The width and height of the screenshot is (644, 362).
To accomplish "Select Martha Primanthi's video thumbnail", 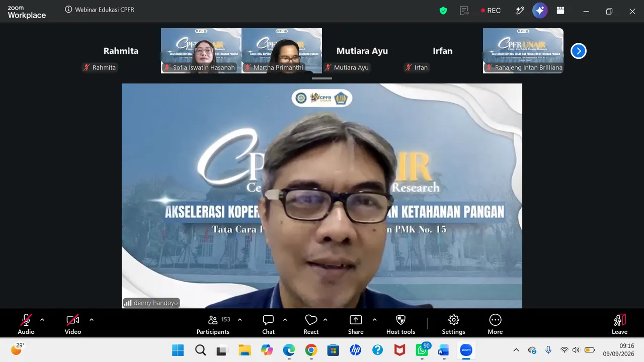I will [282, 51].
